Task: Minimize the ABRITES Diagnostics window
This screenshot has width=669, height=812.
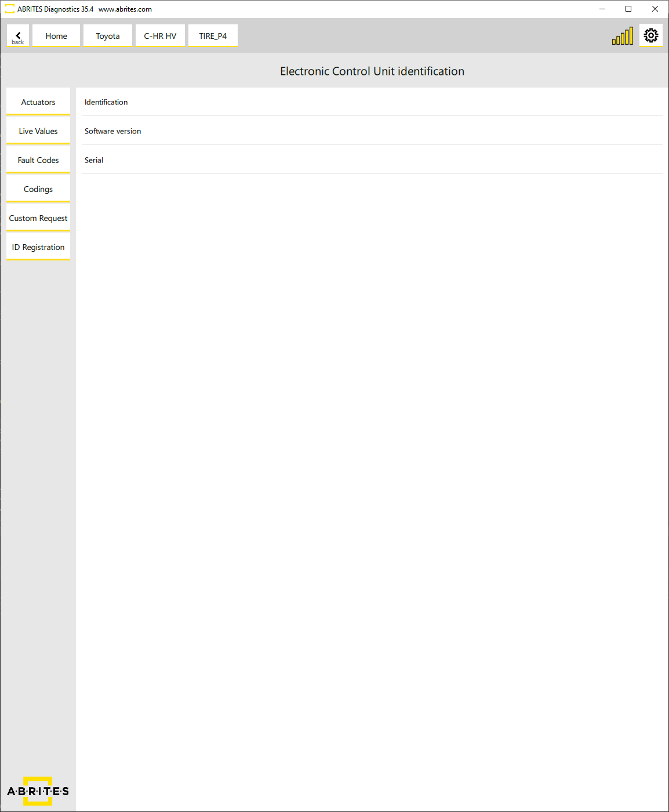Action: [602, 9]
